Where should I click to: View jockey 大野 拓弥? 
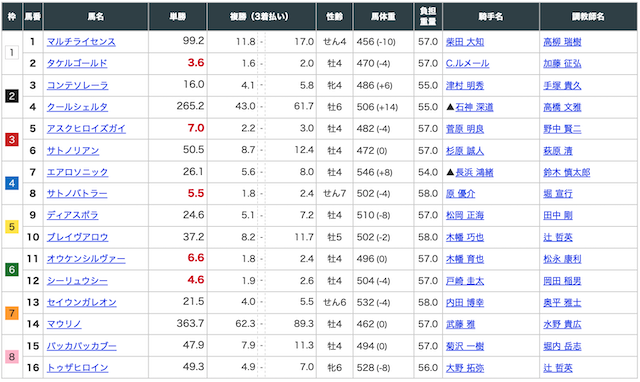tap(465, 368)
